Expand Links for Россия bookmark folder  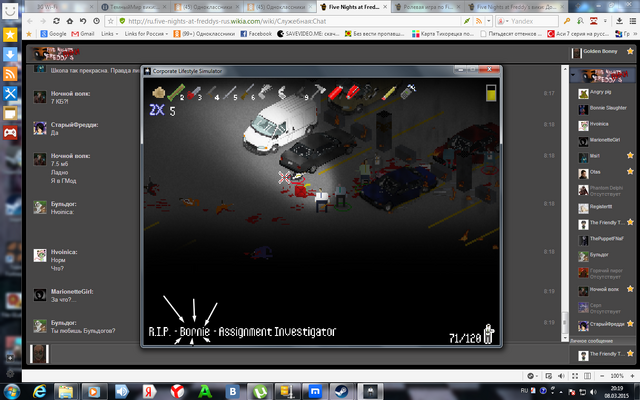146,34
